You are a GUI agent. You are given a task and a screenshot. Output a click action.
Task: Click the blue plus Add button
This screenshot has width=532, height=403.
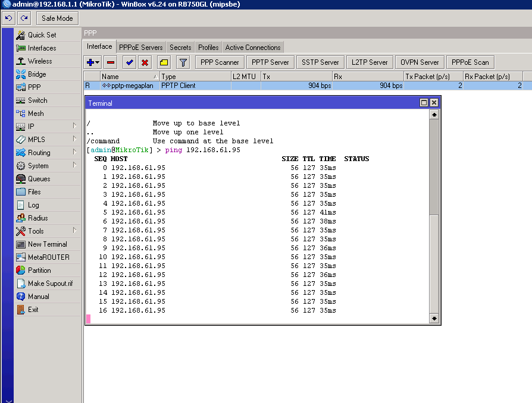[90, 62]
